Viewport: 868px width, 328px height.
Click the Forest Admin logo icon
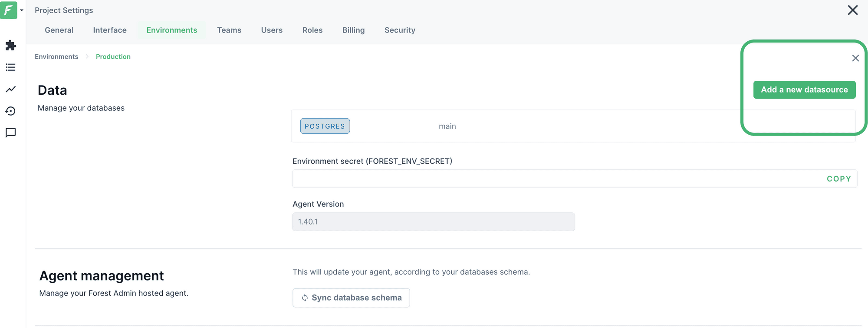[x=8, y=10]
